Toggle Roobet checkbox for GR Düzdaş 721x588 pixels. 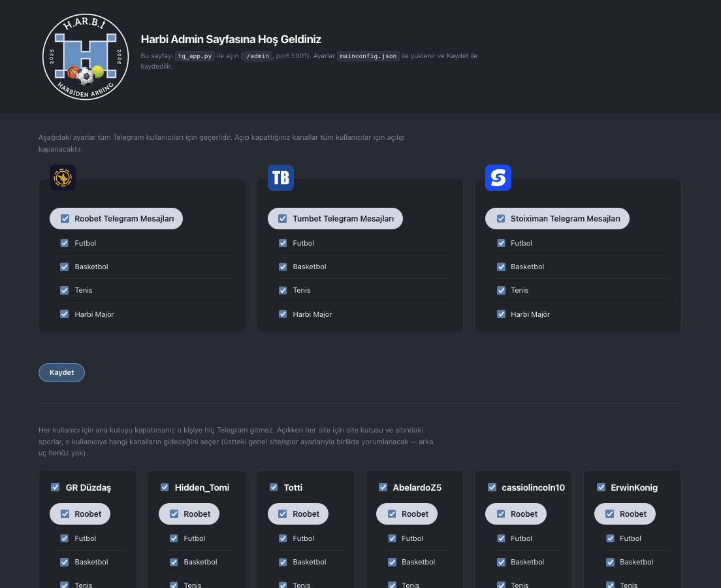pos(65,514)
